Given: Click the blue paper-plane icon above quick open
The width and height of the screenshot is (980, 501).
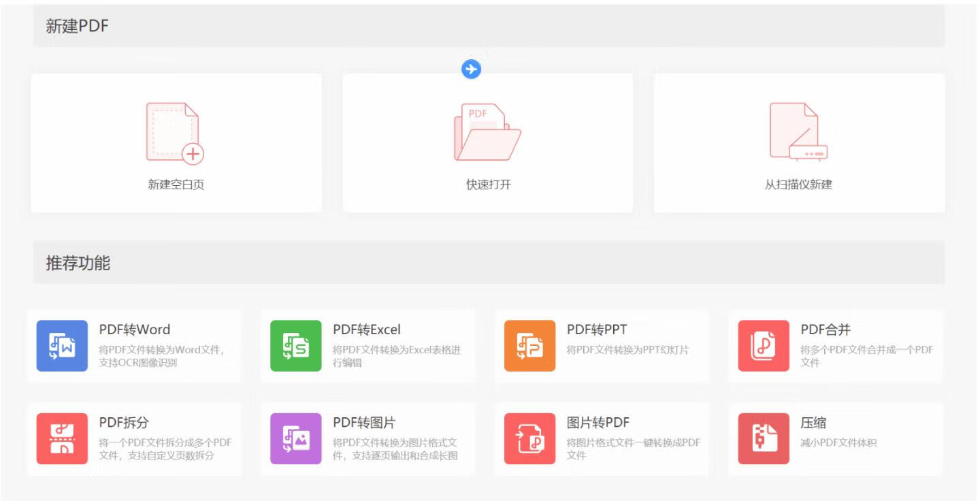Looking at the screenshot, I should coord(472,69).
